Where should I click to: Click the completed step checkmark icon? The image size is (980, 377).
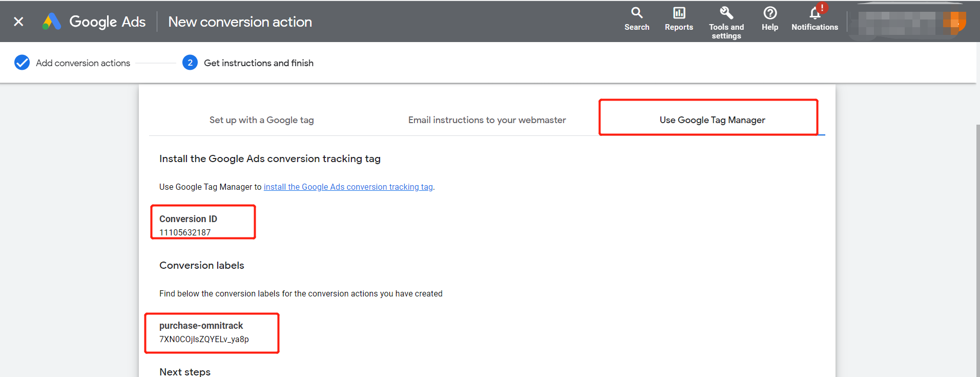click(22, 63)
